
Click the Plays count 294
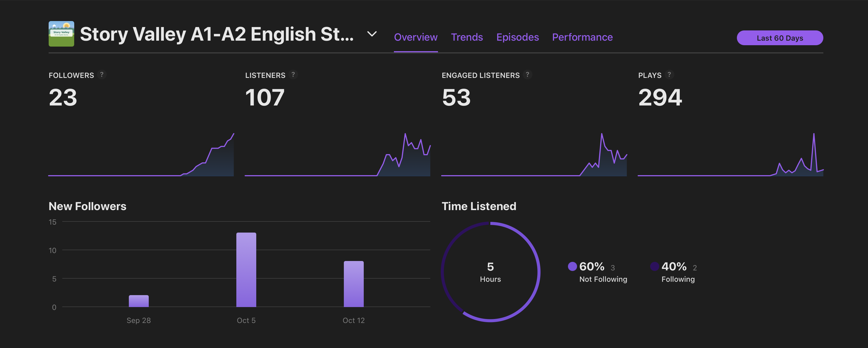point(660,98)
